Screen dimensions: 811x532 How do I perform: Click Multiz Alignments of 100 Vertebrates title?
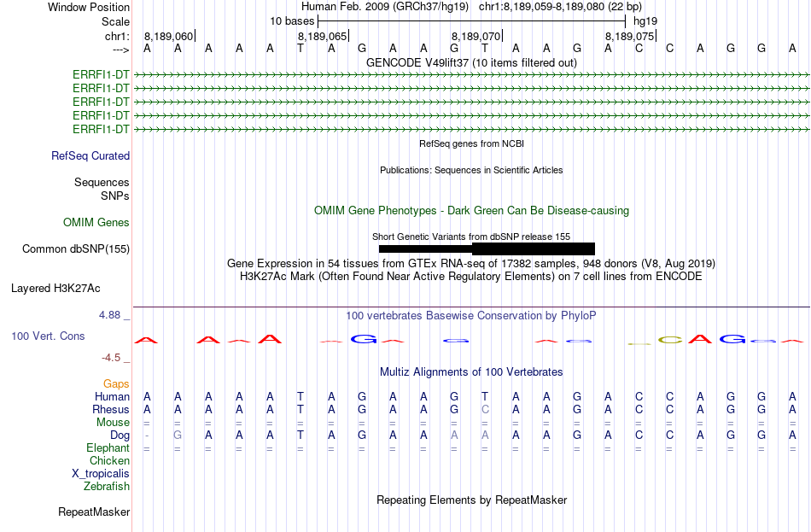coord(471,372)
